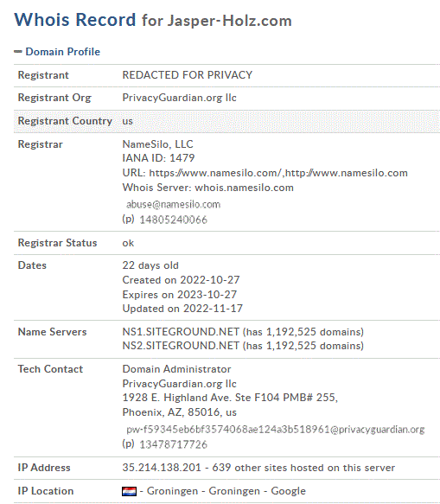
Task: Click the minus icon beside Domain Profile
Action: pyautogui.click(x=18, y=51)
